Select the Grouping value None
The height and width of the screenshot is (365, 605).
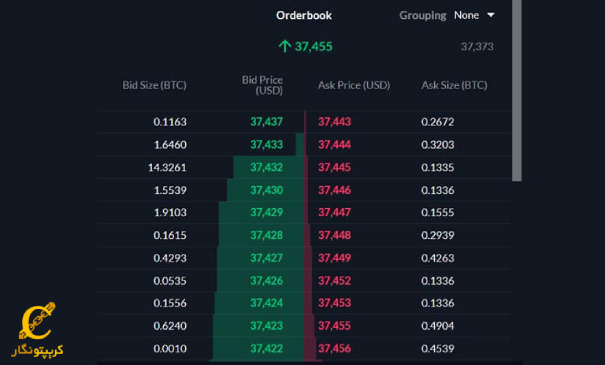click(x=466, y=15)
